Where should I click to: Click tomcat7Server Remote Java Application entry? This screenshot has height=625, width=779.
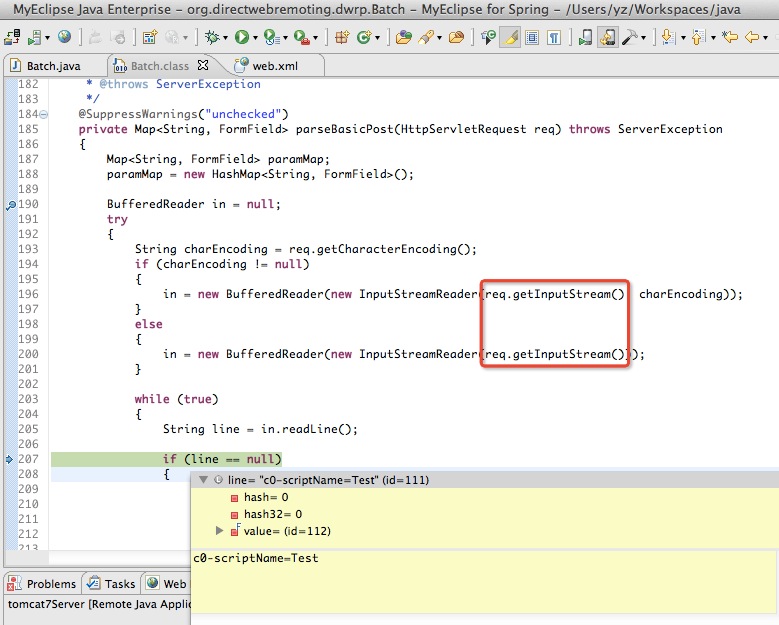point(99,604)
